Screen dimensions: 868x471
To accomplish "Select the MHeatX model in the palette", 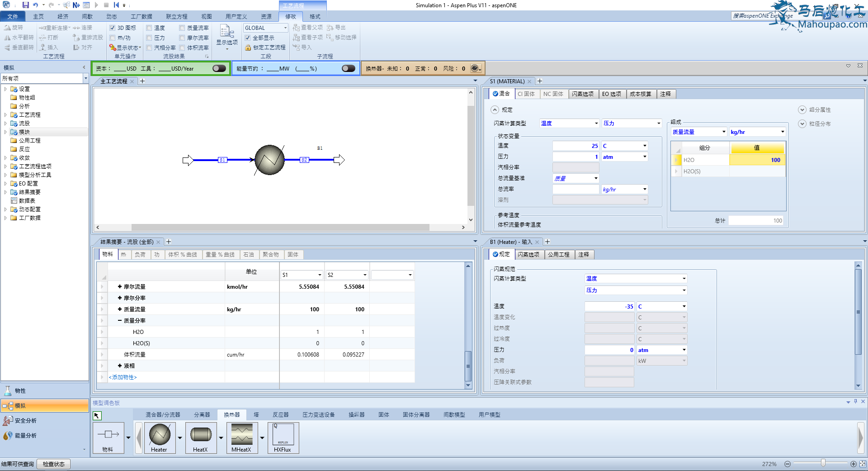I will click(x=242, y=438).
